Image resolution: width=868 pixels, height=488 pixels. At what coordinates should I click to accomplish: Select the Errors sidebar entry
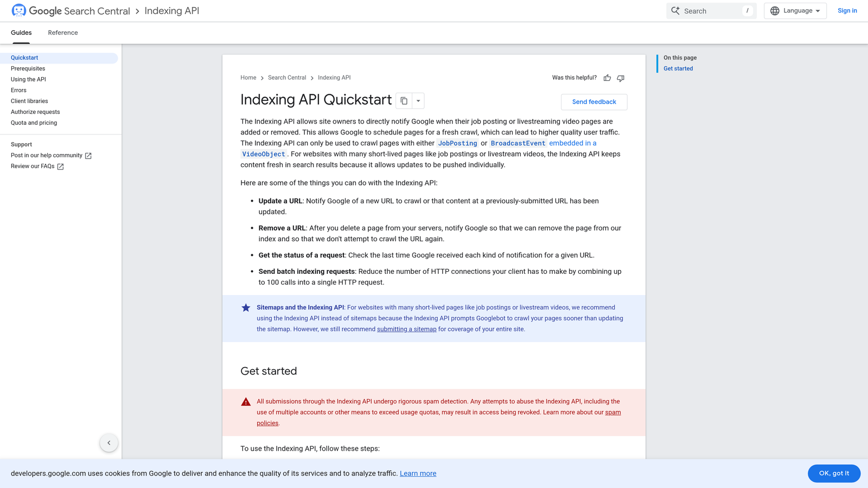pyautogui.click(x=18, y=90)
